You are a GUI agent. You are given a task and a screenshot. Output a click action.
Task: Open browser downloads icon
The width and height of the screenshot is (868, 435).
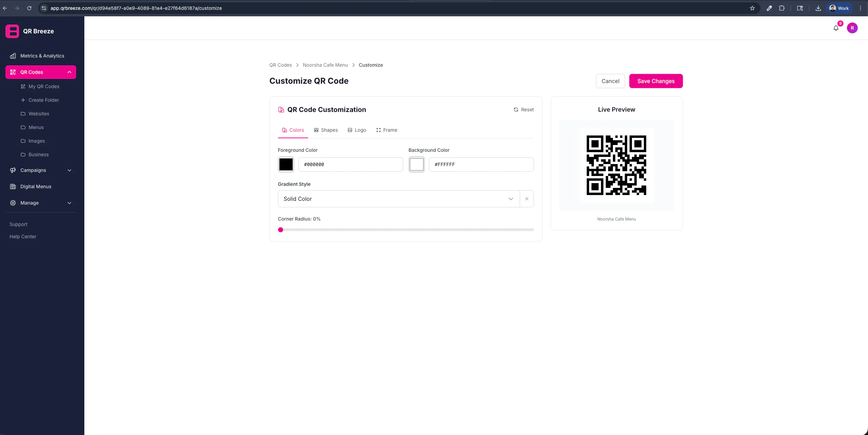[818, 8]
